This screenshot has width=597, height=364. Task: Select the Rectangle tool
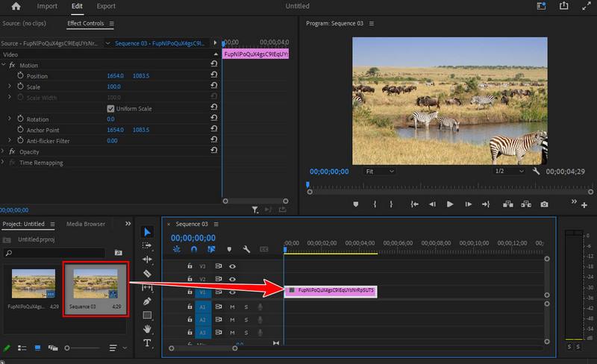[x=147, y=315]
